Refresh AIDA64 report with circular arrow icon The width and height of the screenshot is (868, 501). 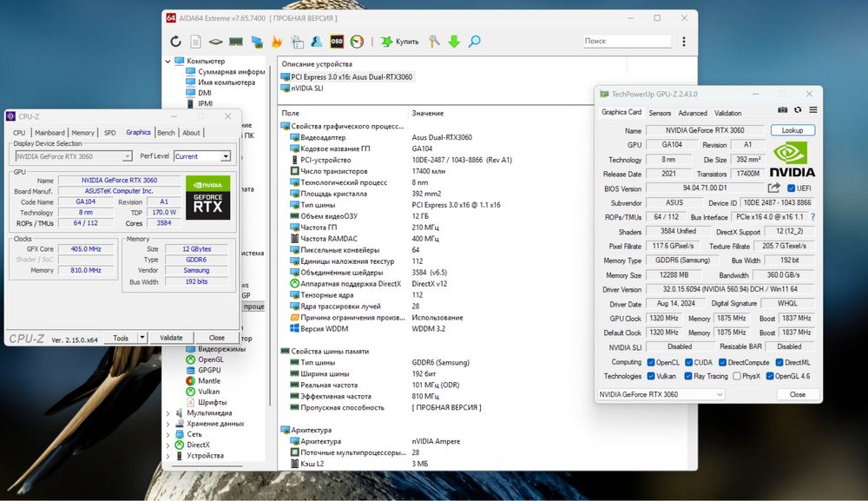pos(175,42)
